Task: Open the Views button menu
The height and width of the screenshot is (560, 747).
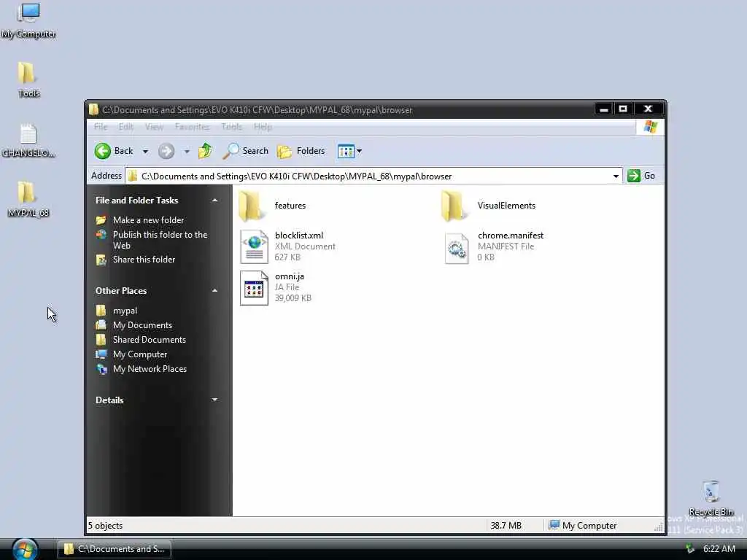Action: [349, 151]
